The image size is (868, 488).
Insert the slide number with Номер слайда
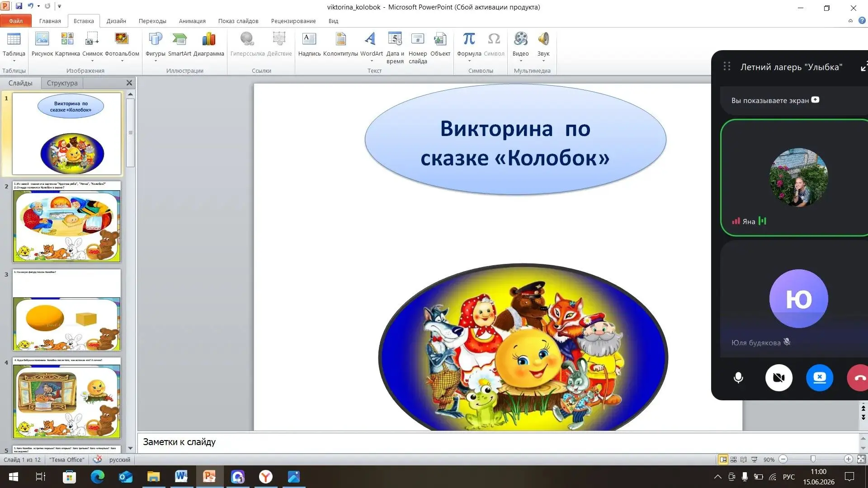pyautogui.click(x=418, y=48)
